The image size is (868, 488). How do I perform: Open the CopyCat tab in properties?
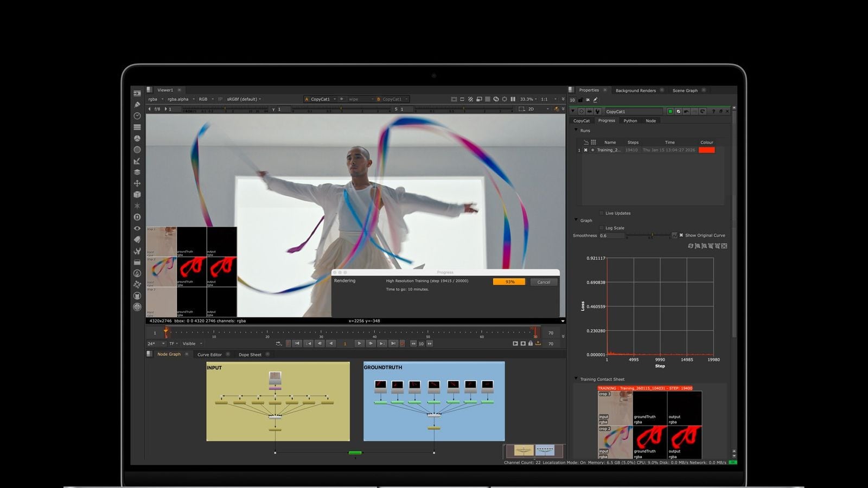582,121
